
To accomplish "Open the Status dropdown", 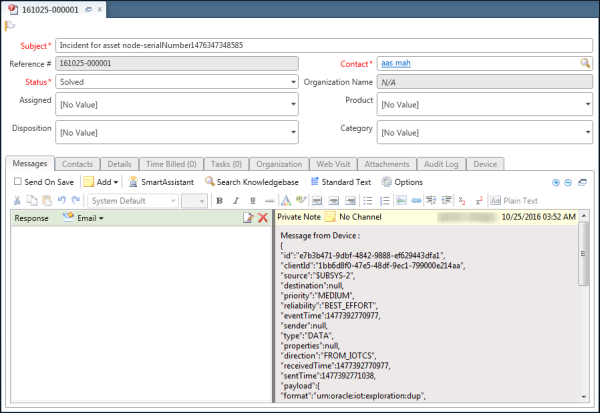I will click(293, 82).
